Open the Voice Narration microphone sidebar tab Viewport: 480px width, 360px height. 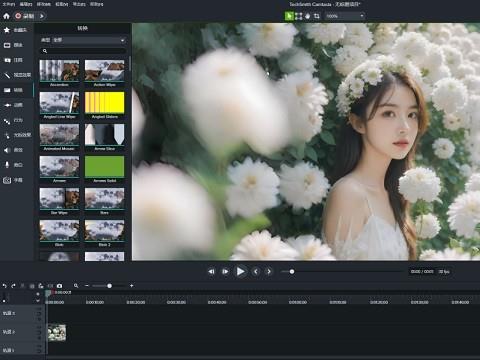[x=16, y=165]
